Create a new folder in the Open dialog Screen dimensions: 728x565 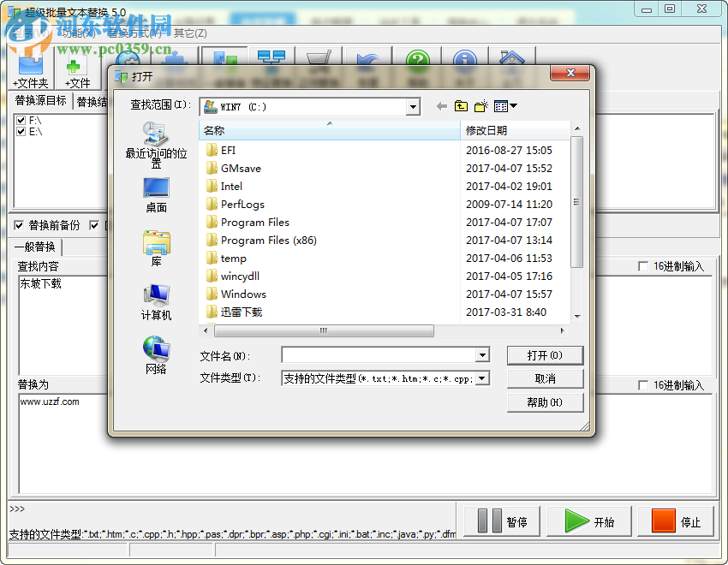click(482, 106)
